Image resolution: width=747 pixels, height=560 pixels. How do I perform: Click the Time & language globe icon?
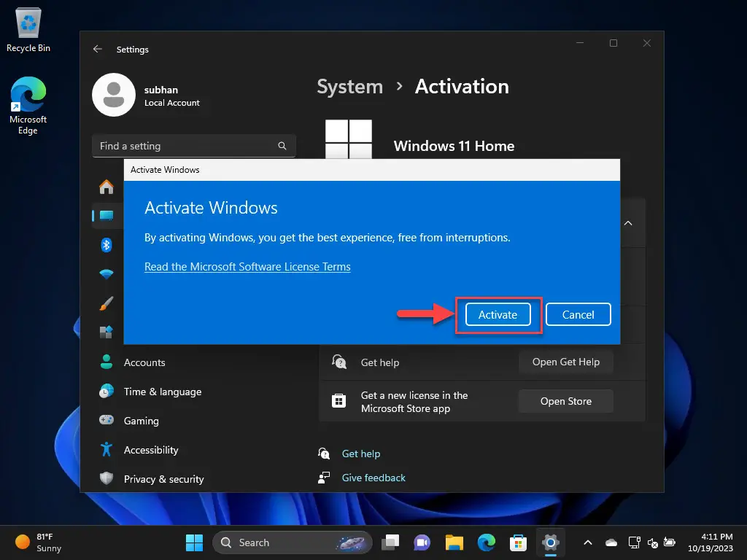(x=107, y=392)
